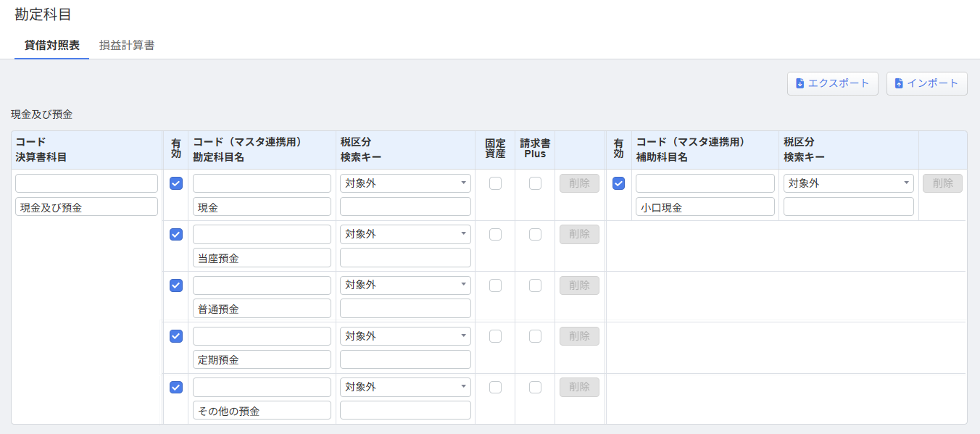Click the 当座預金 account name field
Screen dimensions: 980x434
pos(262,258)
